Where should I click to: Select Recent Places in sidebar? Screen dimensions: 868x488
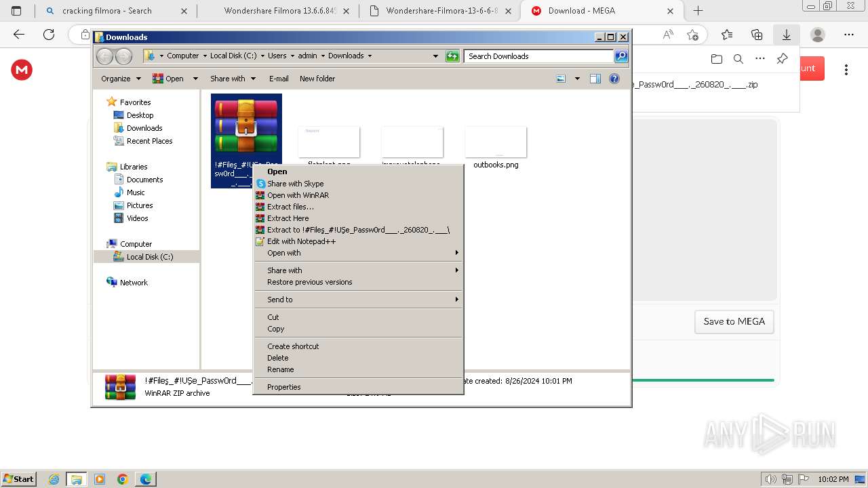[149, 141]
